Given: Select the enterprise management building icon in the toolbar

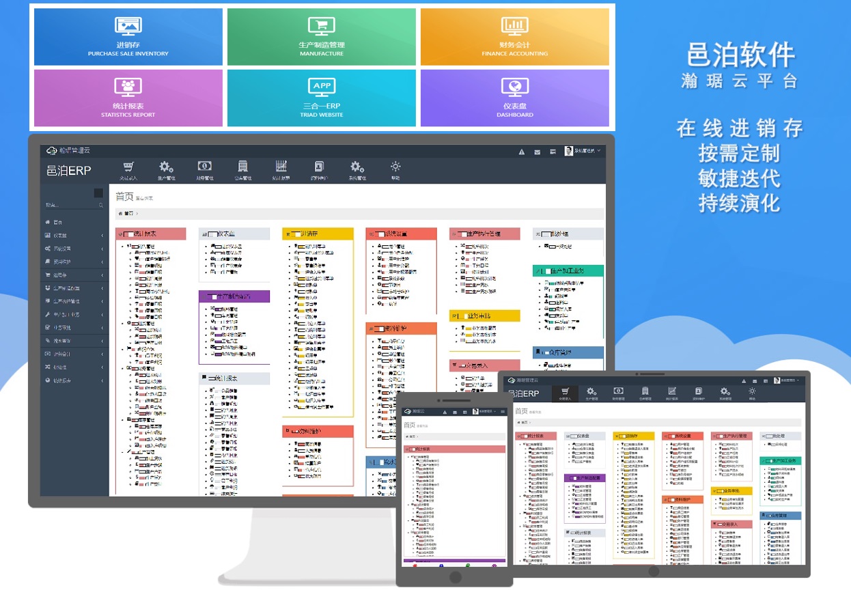Looking at the screenshot, I should pos(243,166).
